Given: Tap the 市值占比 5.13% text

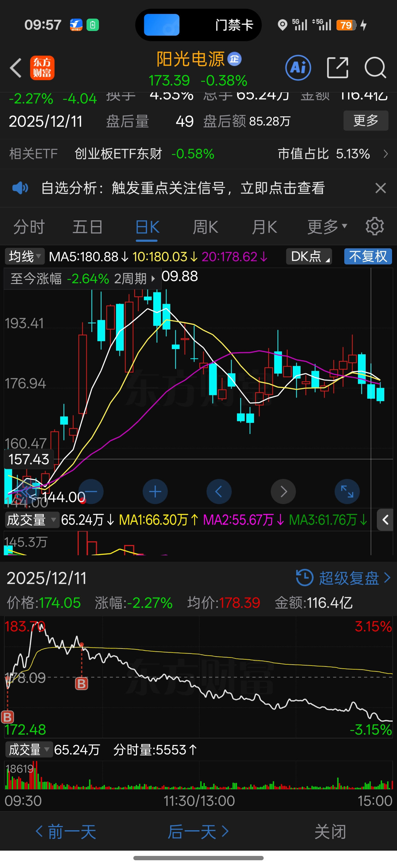Looking at the screenshot, I should point(324,154).
